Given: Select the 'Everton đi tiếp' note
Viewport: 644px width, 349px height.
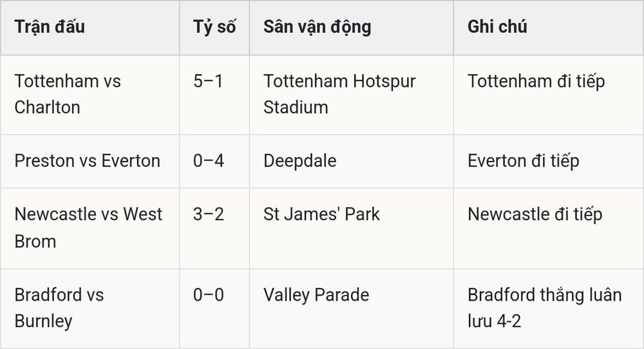Looking at the screenshot, I should tap(523, 160).
